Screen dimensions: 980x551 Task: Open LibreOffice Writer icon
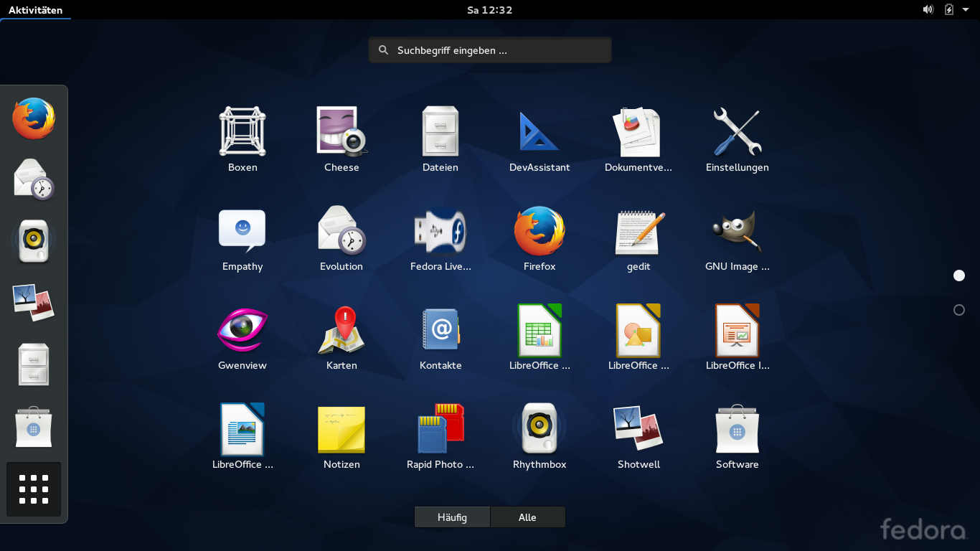click(x=242, y=429)
